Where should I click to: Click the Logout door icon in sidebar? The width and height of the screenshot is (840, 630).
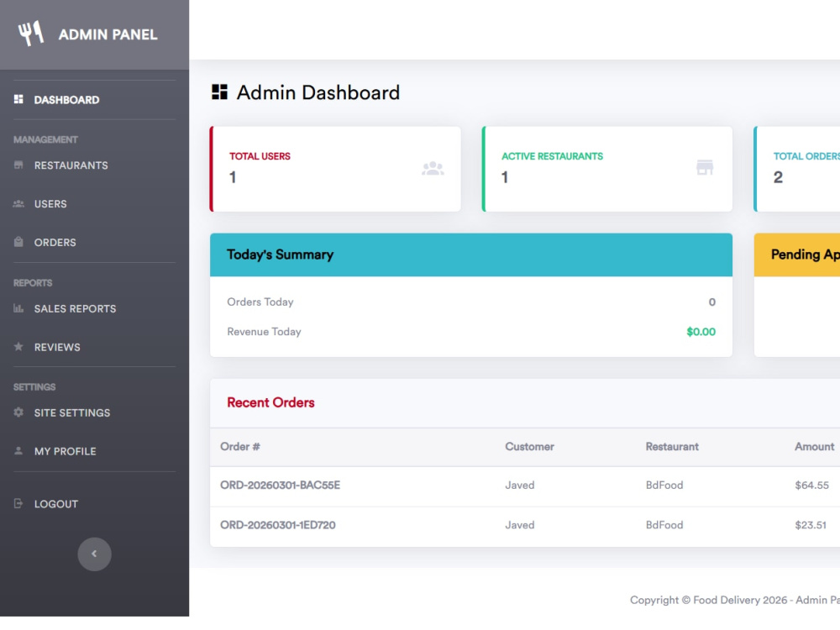[x=18, y=503]
